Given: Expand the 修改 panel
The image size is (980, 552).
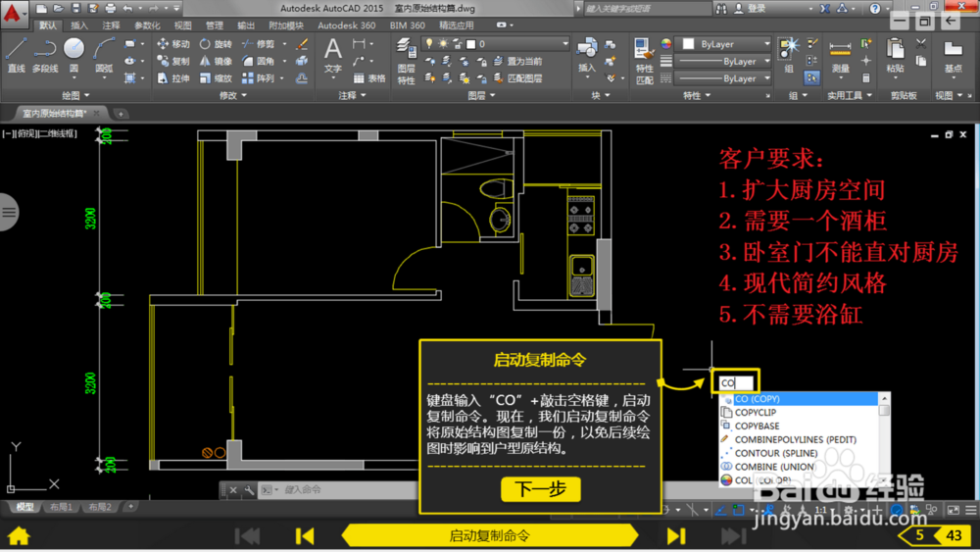Looking at the screenshot, I should click(233, 95).
